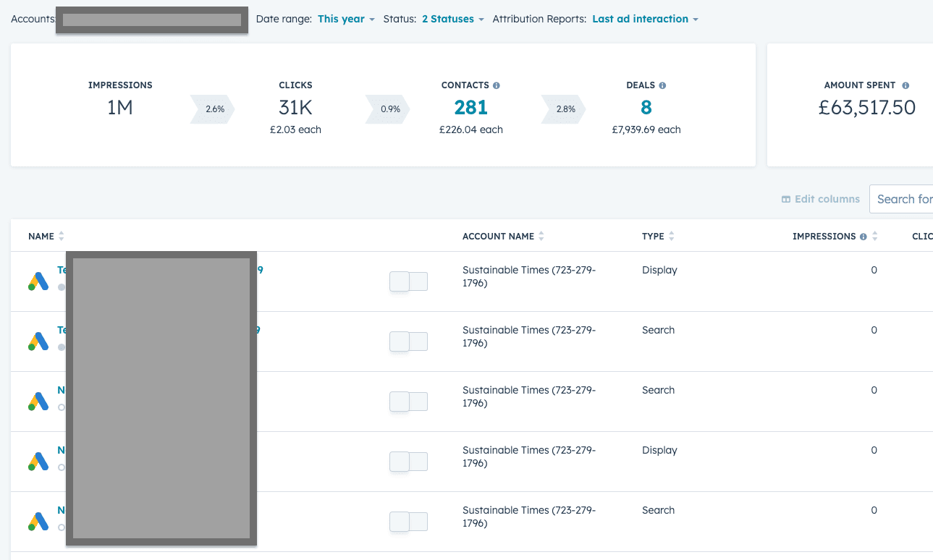This screenshot has width=933, height=560.
Task: Click the Edit columns button
Action: [x=821, y=199]
